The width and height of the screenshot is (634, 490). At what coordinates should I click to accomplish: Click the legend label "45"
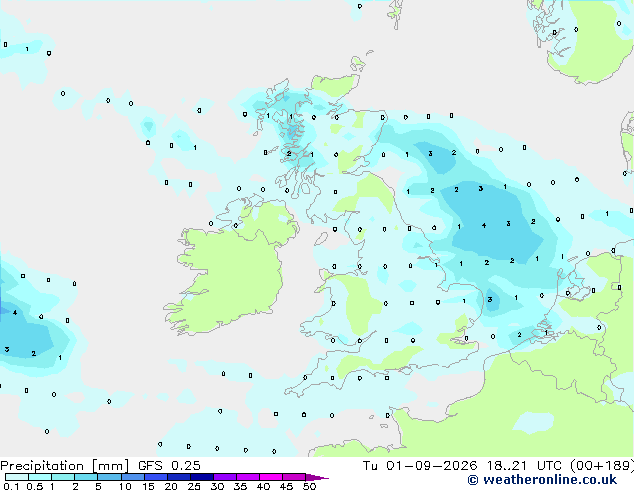point(286,486)
